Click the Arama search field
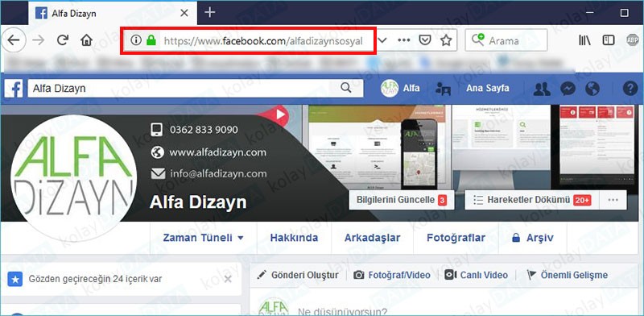 click(x=506, y=40)
